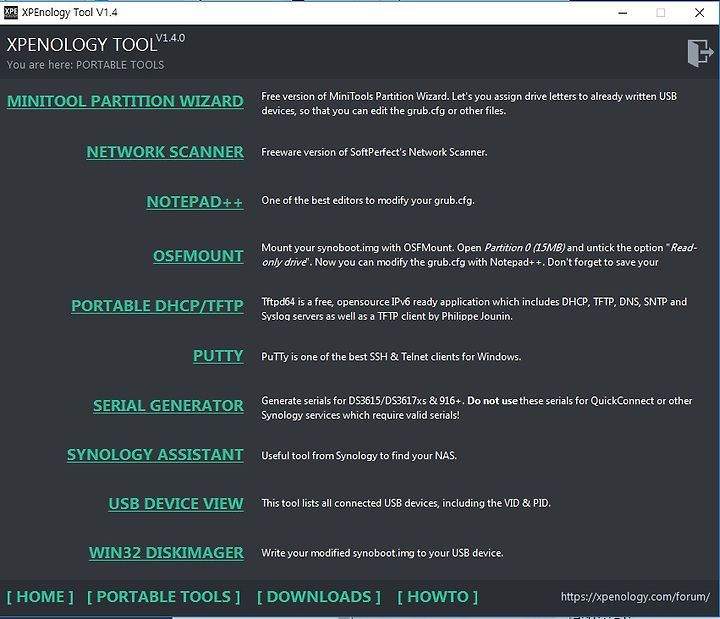Click 'PuTTy is one of the best SSH' description
The image size is (720, 619).
tap(391, 356)
